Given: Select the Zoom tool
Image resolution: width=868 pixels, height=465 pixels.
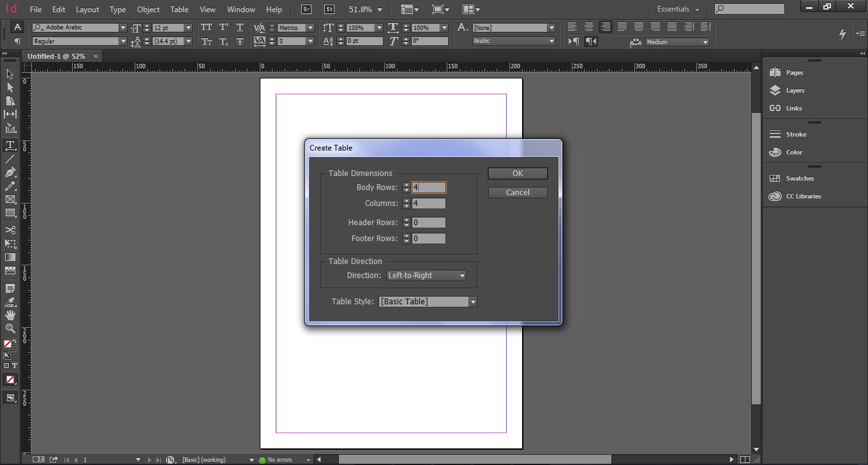Looking at the screenshot, I should pos(10,328).
